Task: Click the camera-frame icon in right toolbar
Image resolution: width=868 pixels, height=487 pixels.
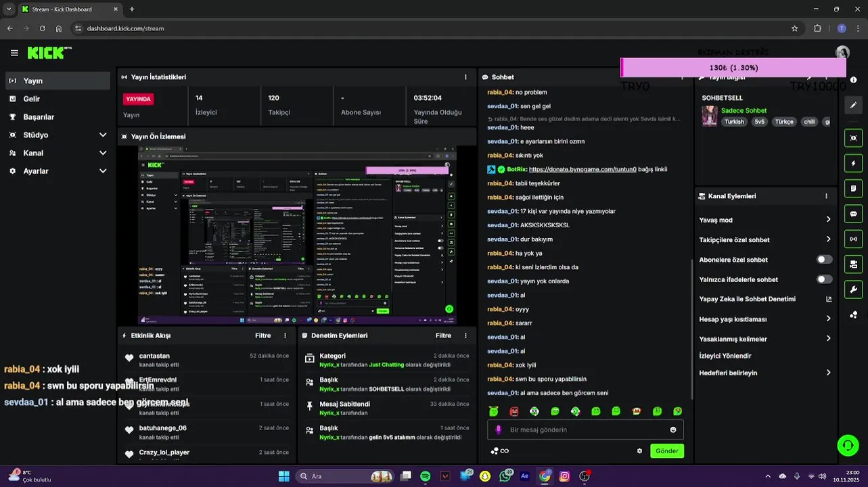Action: [x=854, y=138]
